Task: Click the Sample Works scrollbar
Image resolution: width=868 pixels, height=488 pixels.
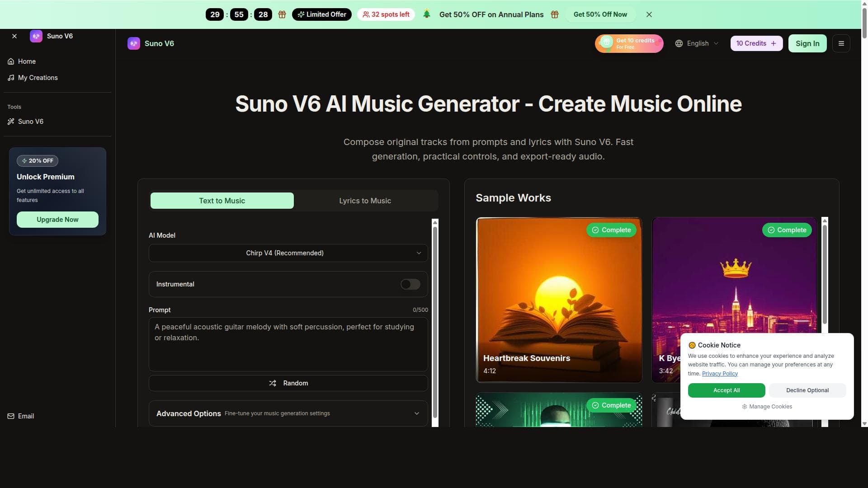Action: [825, 274]
